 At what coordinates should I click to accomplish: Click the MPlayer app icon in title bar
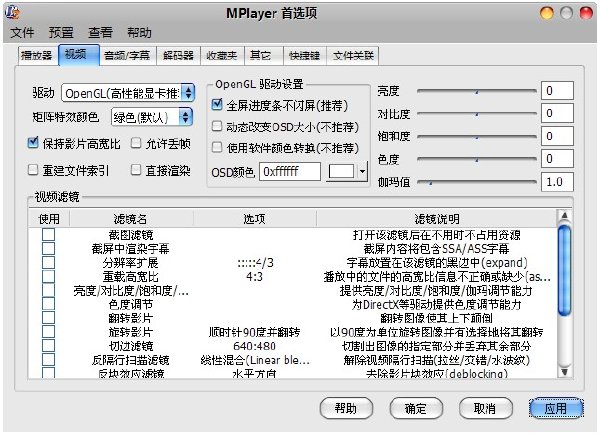coord(12,13)
